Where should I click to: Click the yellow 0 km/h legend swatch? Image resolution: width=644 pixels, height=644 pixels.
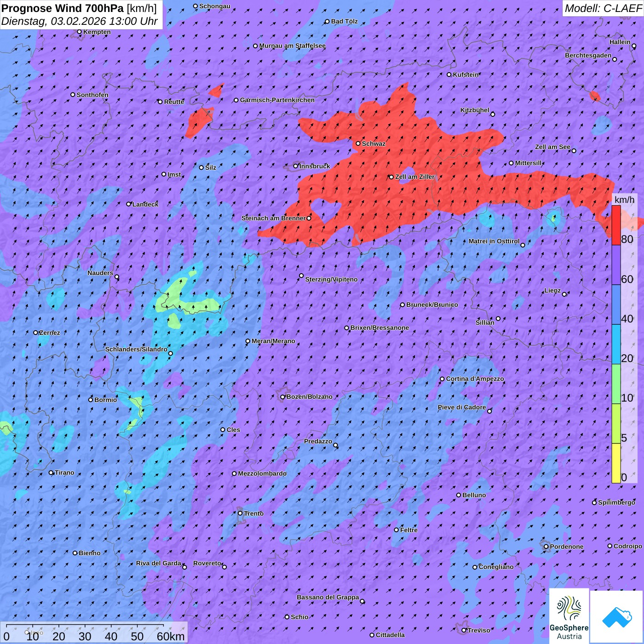click(x=616, y=463)
